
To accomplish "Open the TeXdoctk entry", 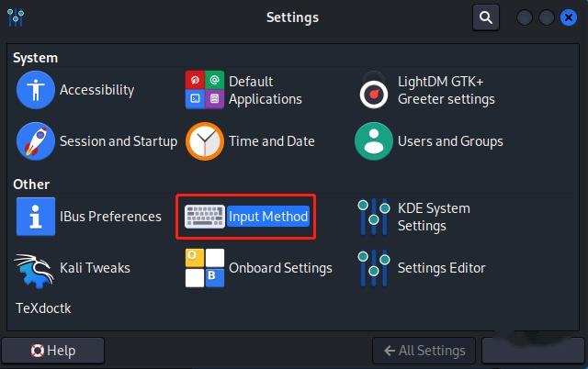I will coord(43,308).
